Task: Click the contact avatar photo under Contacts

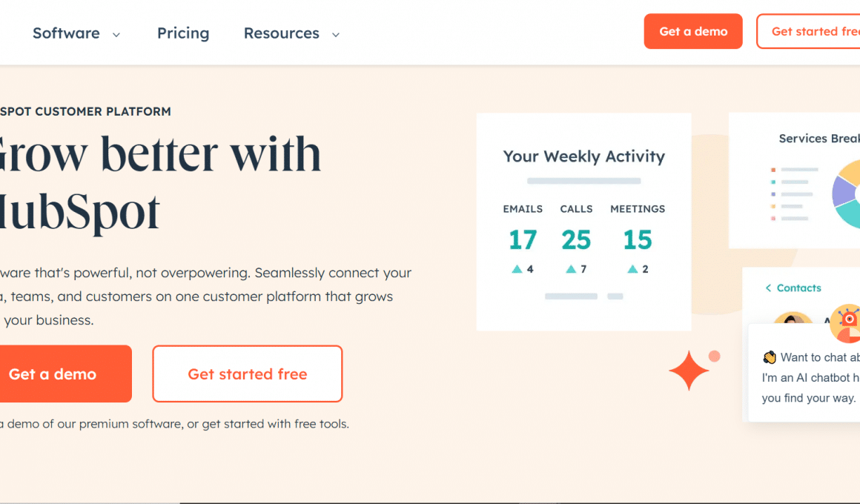Action: coord(792,319)
